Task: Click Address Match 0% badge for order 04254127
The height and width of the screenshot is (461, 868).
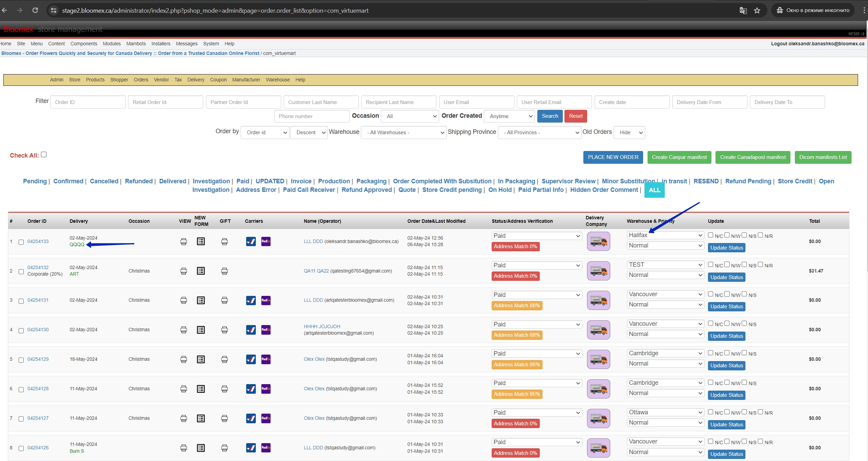Action: point(515,424)
